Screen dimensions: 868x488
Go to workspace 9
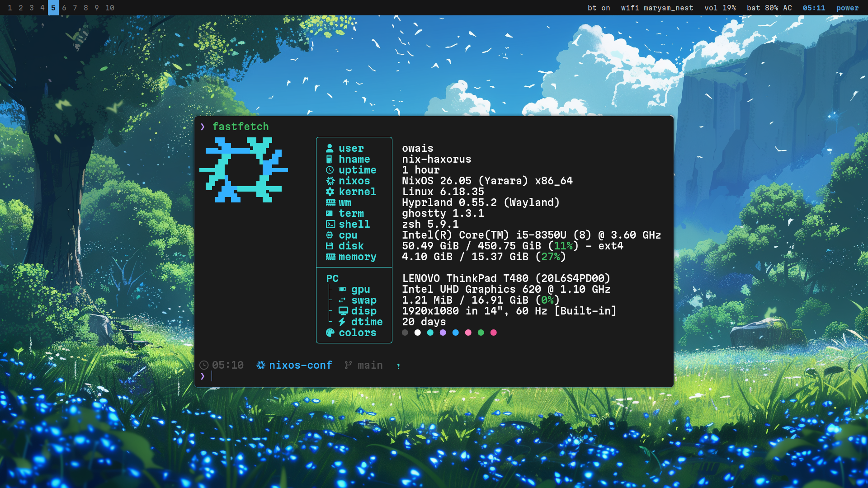[97, 8]
